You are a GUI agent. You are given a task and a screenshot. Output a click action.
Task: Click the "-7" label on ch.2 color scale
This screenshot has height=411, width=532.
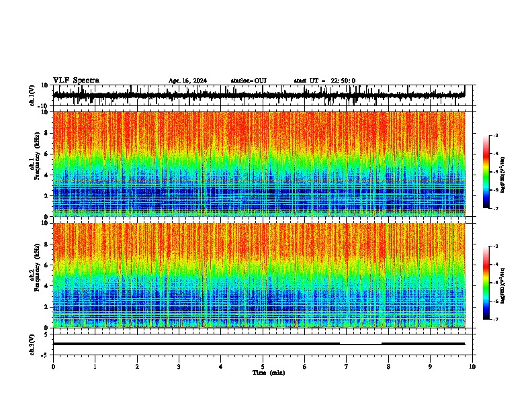coord(496,319)
